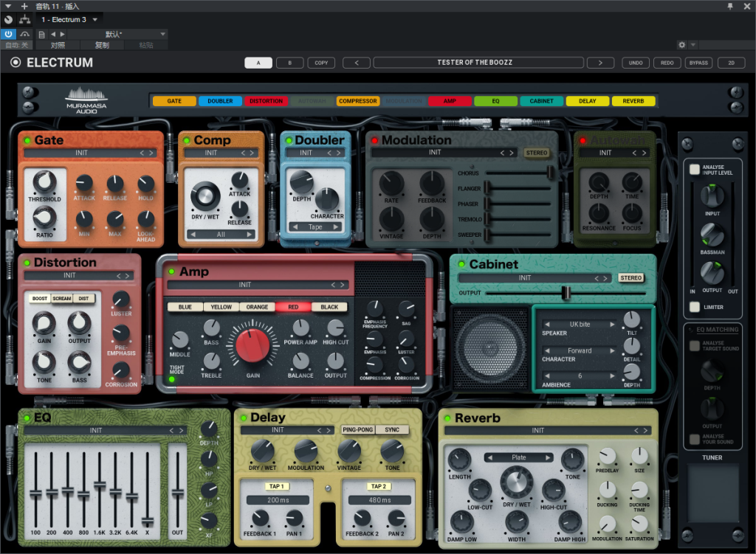
Task: Click the COPY button in the Electrum header
Action: [x=321, y=63]
